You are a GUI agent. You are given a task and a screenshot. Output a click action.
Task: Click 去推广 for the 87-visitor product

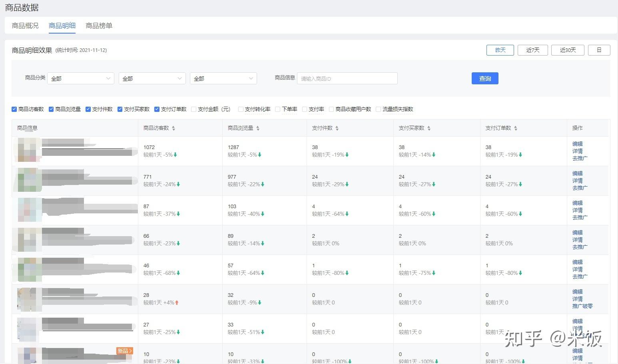click(x=580, y=217)
